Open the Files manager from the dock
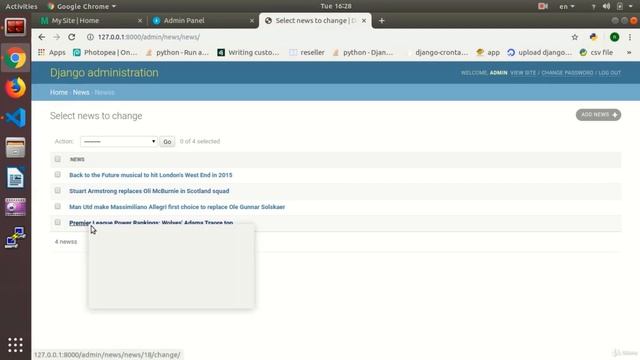This screenshot has width=640, height=360. [16, 148]
